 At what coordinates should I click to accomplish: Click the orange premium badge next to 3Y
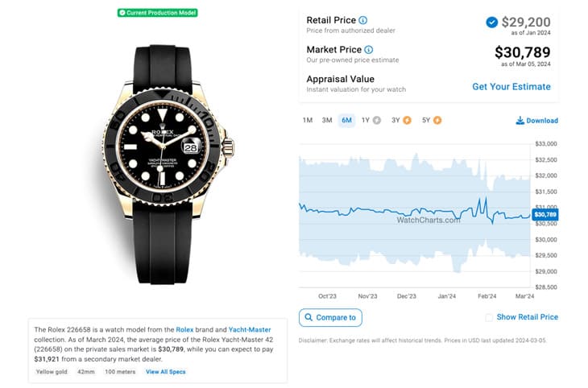407,120
